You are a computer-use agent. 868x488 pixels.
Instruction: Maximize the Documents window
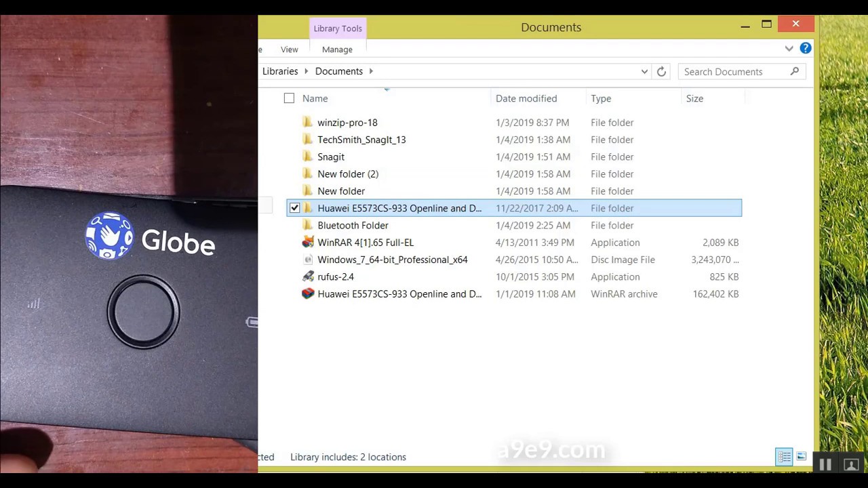pyautogui.click(x=766, y=24)
